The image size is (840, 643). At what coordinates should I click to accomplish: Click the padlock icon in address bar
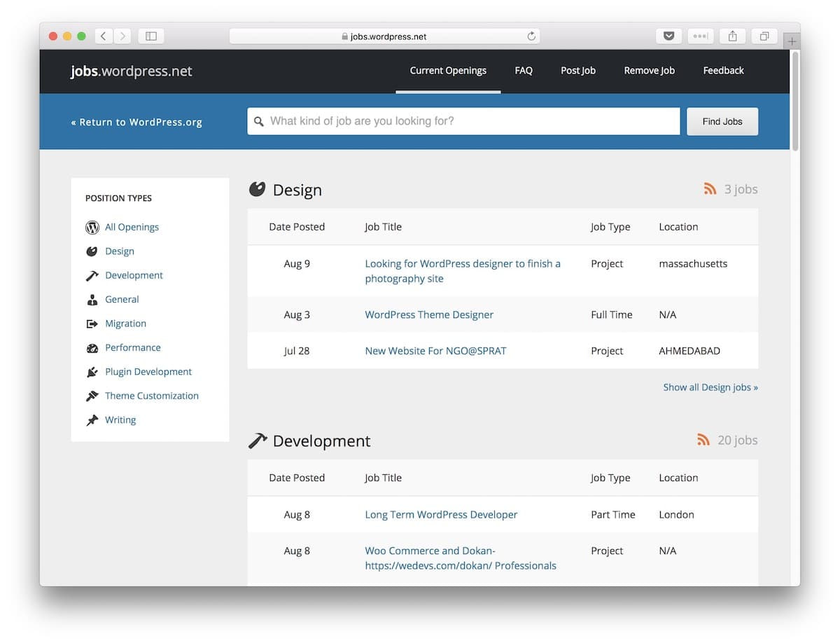344,36
